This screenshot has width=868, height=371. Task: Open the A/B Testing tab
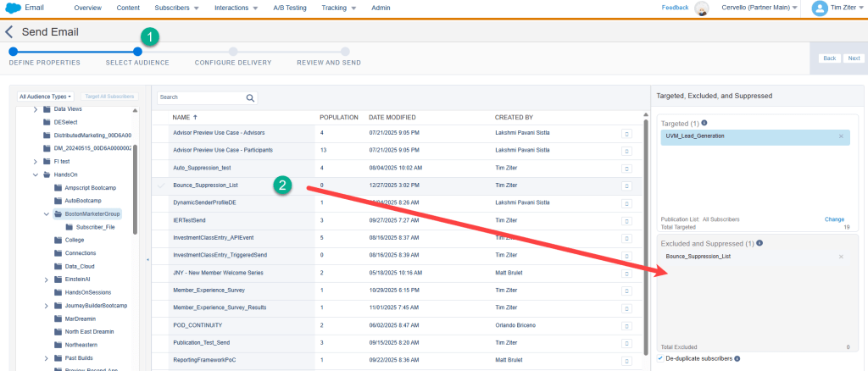pos(289,8)
